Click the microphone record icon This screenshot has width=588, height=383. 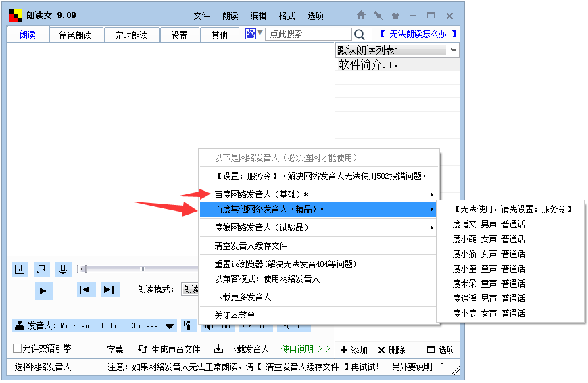point(63,269)
